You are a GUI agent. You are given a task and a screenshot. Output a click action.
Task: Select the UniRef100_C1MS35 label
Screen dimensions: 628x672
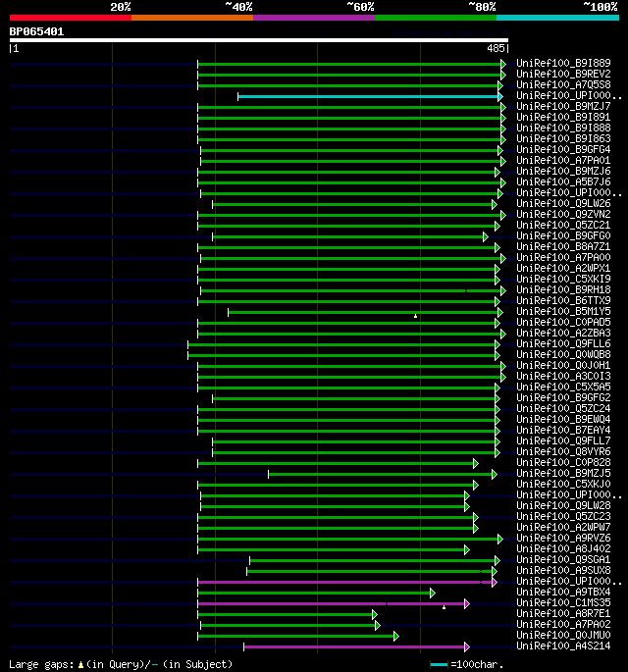pyautogui.click(x=563, y=603)
